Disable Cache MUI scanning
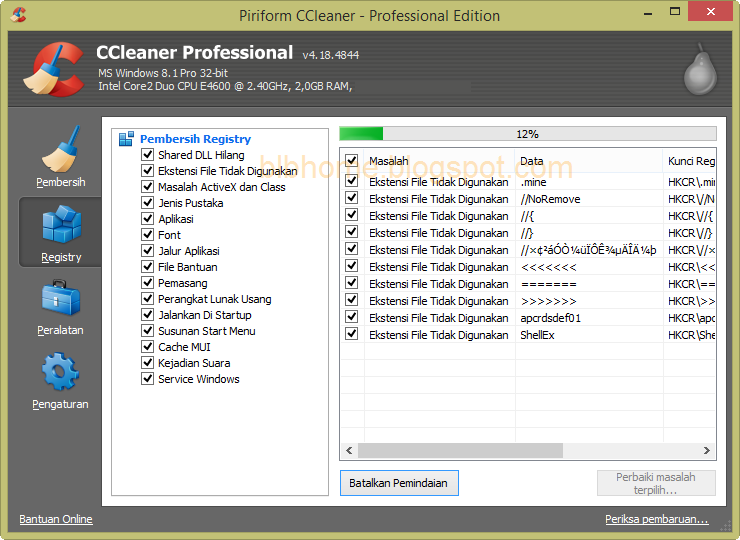Viewport: 740px width, 540px height. point(148,346)
